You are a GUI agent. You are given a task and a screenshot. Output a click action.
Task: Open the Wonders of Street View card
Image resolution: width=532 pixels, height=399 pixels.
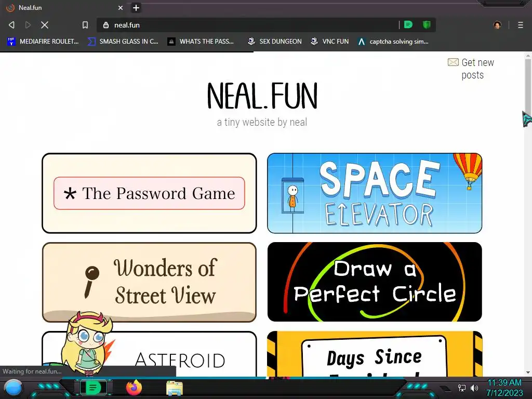pyautogui.click(x=149, y=282)
